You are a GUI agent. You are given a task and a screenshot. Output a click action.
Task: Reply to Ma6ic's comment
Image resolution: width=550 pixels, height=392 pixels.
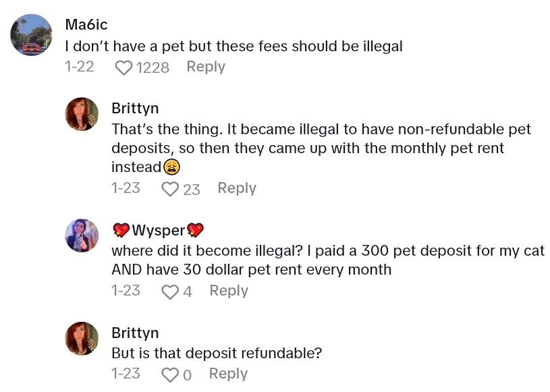pos(205,67)
